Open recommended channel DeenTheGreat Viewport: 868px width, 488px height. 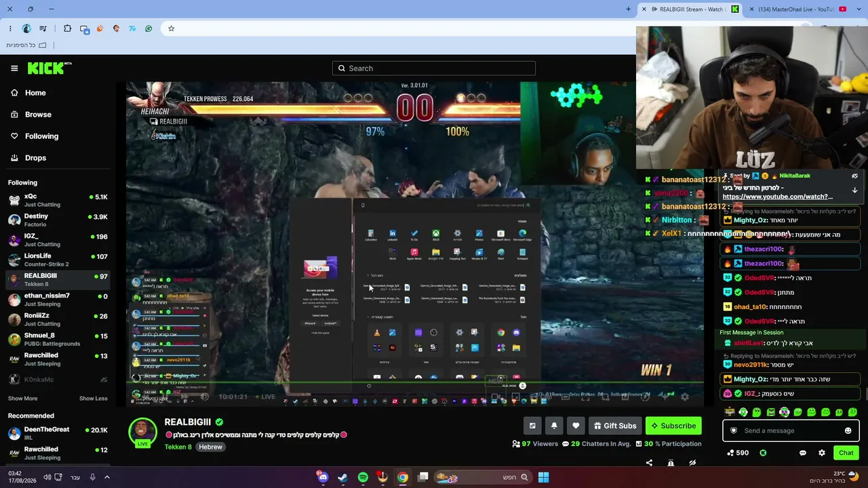[57, 433]
